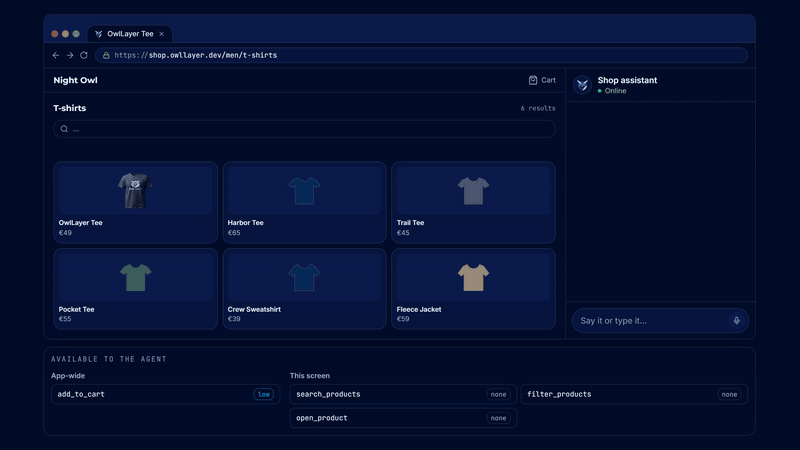Close the OwlLayer Tee tab

[161, 34]
